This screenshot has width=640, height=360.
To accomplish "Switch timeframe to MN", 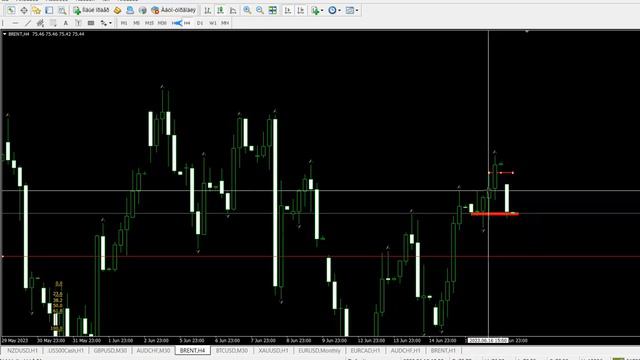I will [225, 23].
